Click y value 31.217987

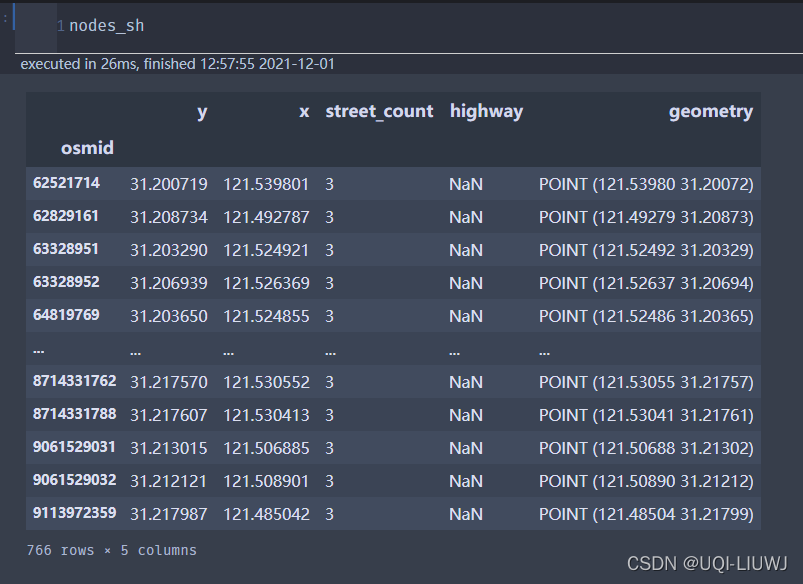[168, 514]
